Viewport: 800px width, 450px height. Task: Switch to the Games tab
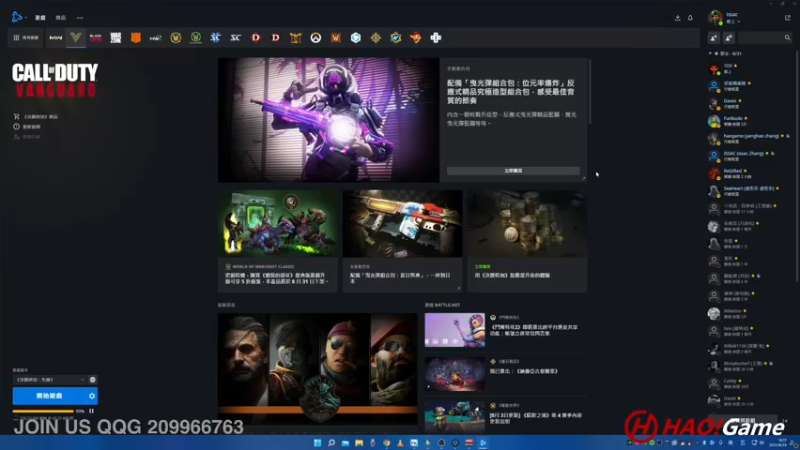40,17
